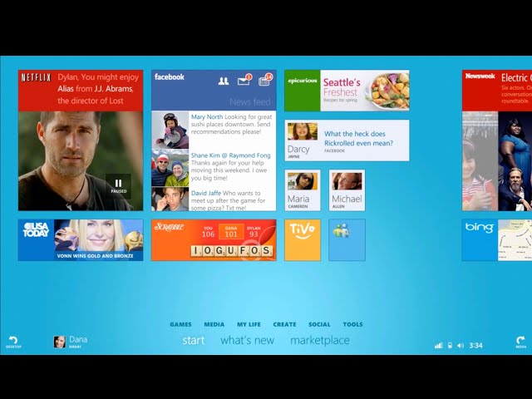Open Darcy's Rickrolled Facebook message tile
532x399 pixels.
pyautogui.click(x=347, y=140)
